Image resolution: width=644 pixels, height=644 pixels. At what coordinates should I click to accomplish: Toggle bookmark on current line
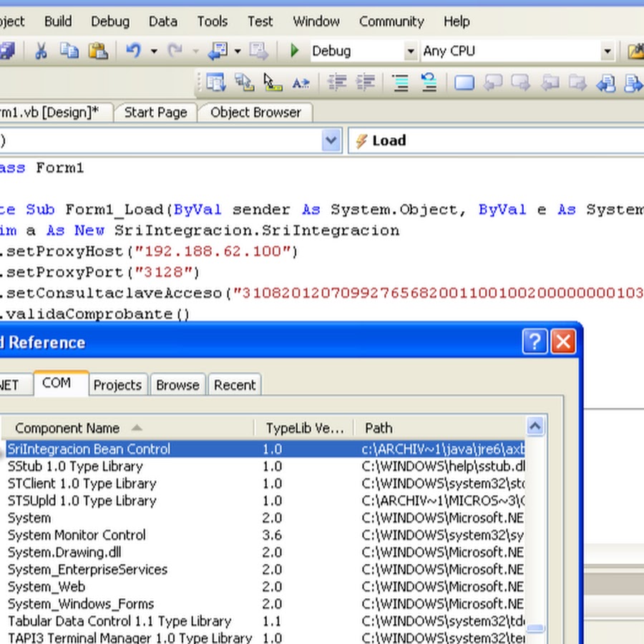pyautogui.click(x=464, y=83)
